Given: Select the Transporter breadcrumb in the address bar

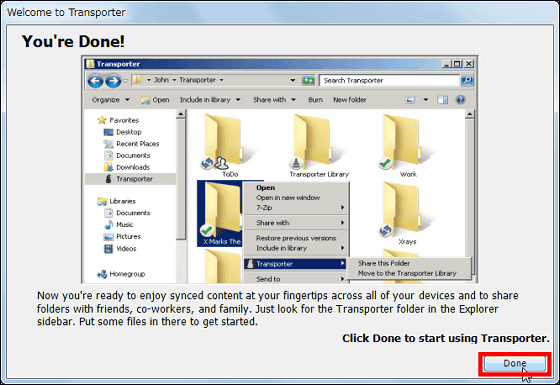Looking at the screenshot, I should tap(197, 80).
